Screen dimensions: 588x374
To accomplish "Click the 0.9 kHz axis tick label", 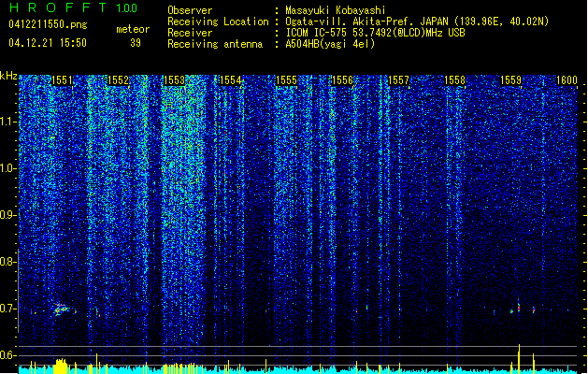I will (x=8, y=215).
